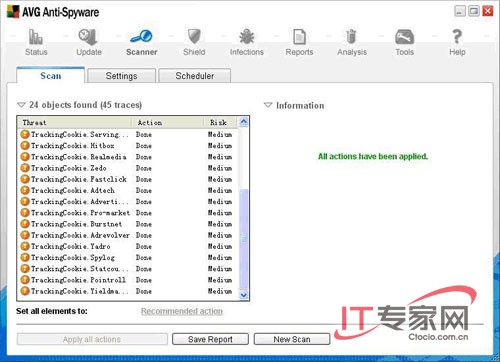
Task: Open the Tools section icon
Action: coord(404,37)
